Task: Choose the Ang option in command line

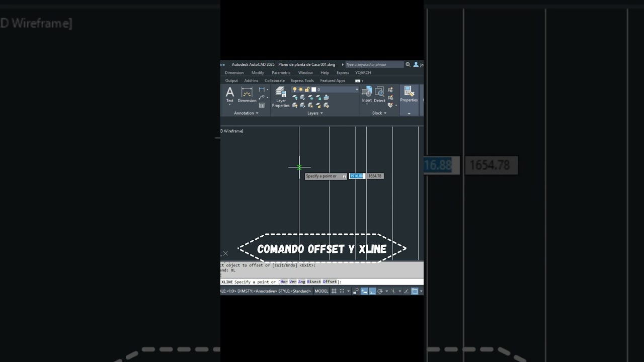Action: click(302, 282)
